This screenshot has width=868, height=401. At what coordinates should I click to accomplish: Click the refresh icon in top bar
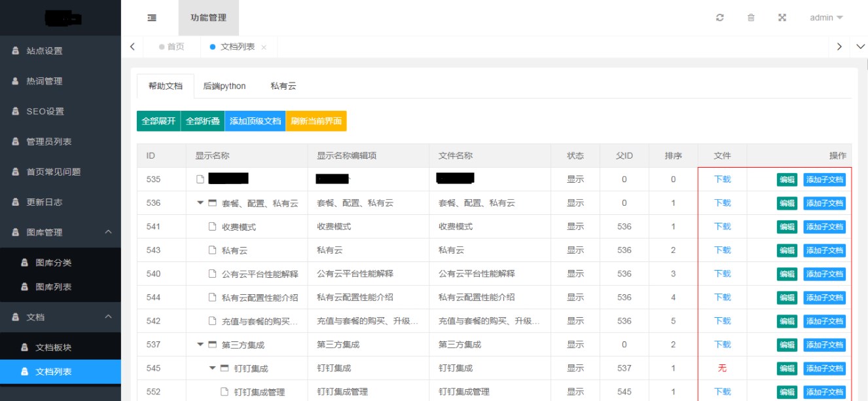720,18
